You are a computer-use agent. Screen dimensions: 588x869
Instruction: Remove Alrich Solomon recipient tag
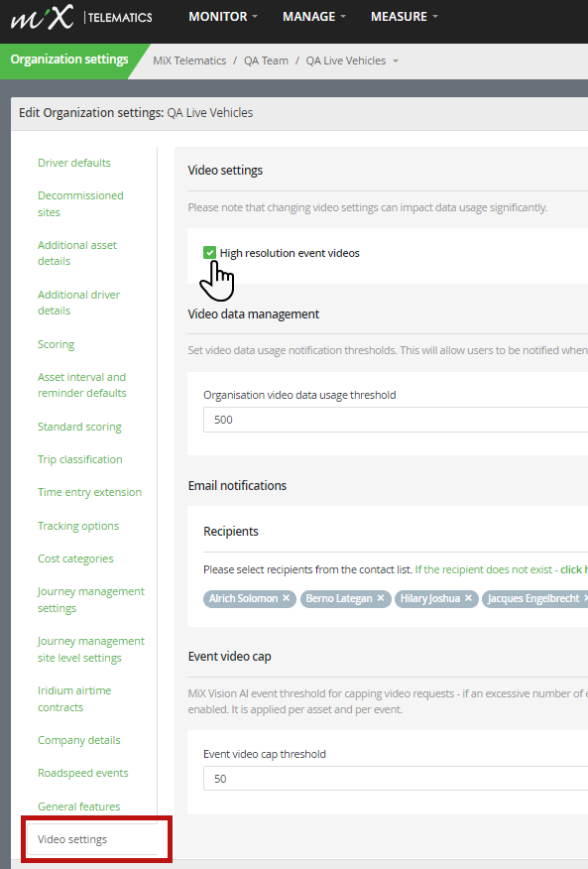click(x=286, y=598)
